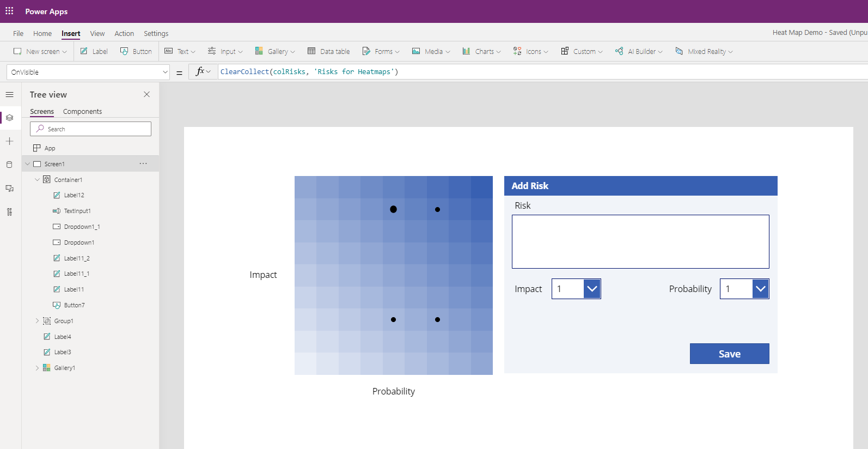This screenshot has height=449, width=868.
Task: Expand the Group1 tree node
Action: [x=37, y=321]
